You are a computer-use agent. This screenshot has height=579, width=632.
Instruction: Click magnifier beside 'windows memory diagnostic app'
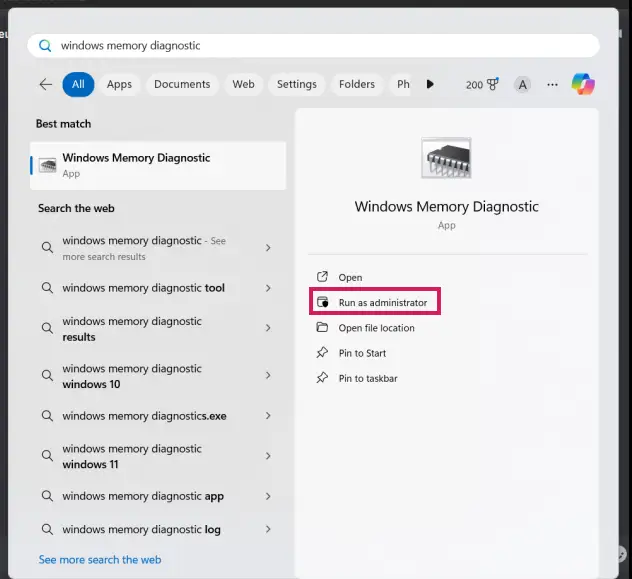47,496
